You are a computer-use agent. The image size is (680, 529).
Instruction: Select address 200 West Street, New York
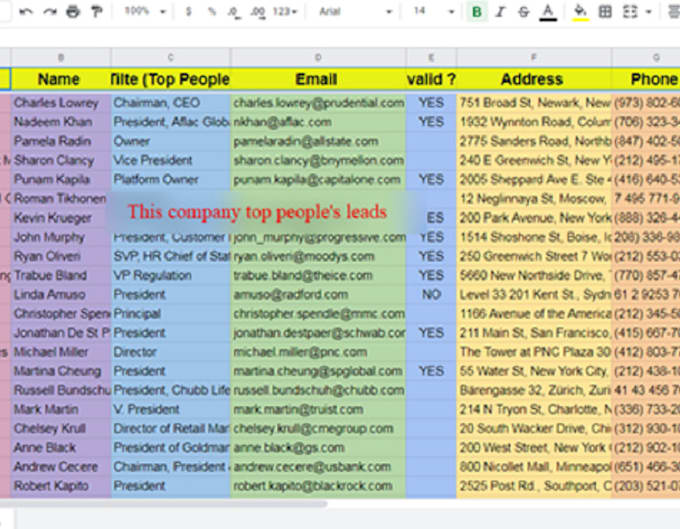tap(533, 447)
